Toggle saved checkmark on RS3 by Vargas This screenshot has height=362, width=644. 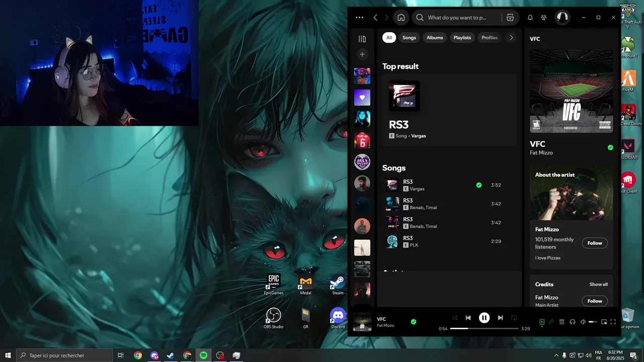[x=479, y=185]
